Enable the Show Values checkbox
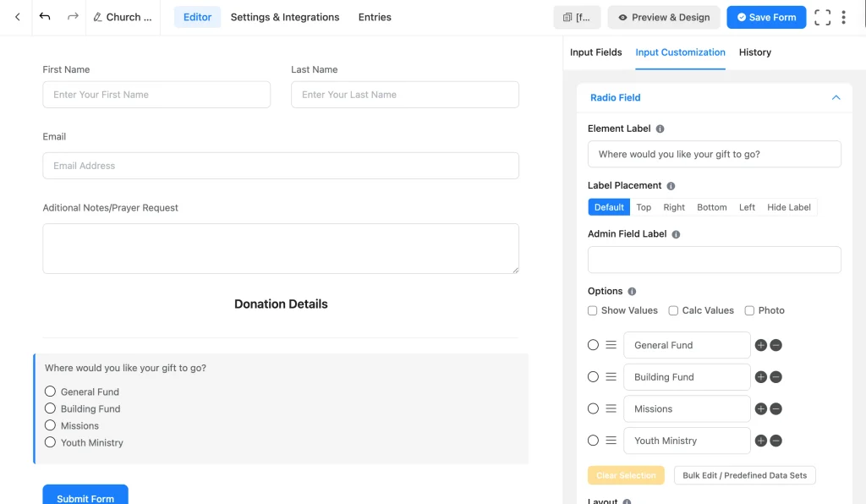 [x=593, y=311]
